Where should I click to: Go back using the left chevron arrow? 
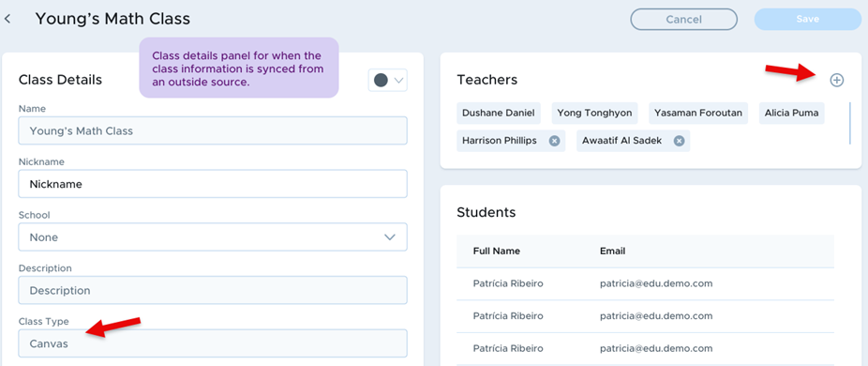(x=7, y=19)
